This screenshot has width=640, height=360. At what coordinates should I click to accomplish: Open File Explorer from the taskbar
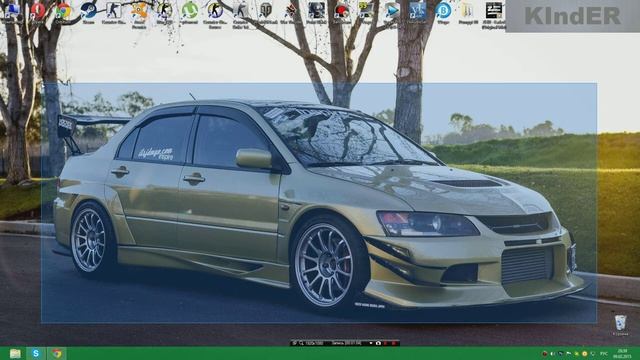[x=15, y=353]
